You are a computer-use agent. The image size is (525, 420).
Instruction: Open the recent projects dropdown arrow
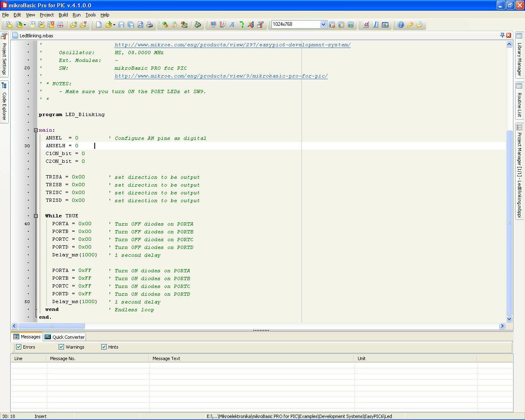[25, 25]
